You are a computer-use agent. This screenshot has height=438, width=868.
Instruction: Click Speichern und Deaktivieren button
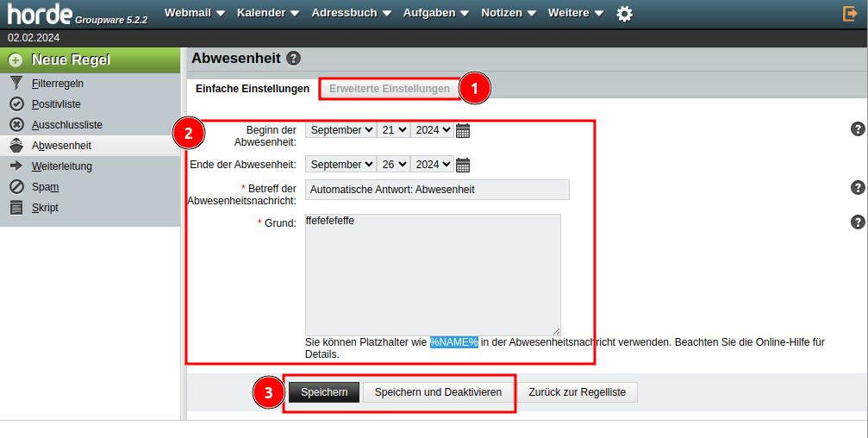(x=438, y=392)
